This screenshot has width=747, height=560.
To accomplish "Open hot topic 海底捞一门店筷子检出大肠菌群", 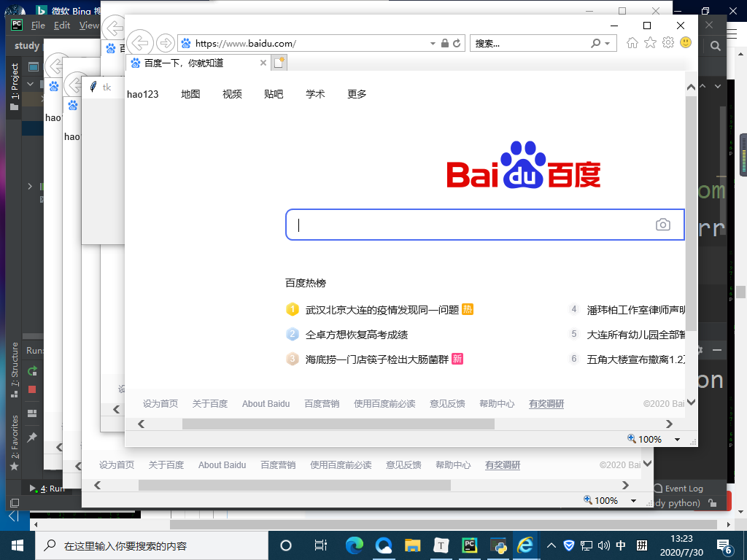I will coord(377,359).
